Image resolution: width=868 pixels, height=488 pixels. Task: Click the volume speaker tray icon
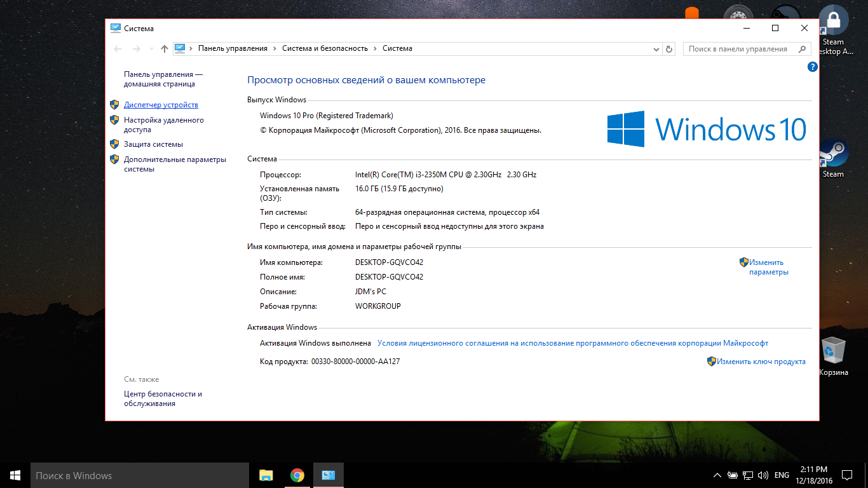(763, 475)
